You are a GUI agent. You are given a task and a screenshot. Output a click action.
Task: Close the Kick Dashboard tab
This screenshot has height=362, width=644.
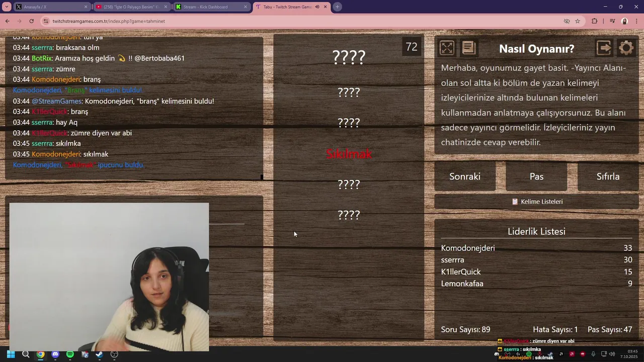(245, 7)
